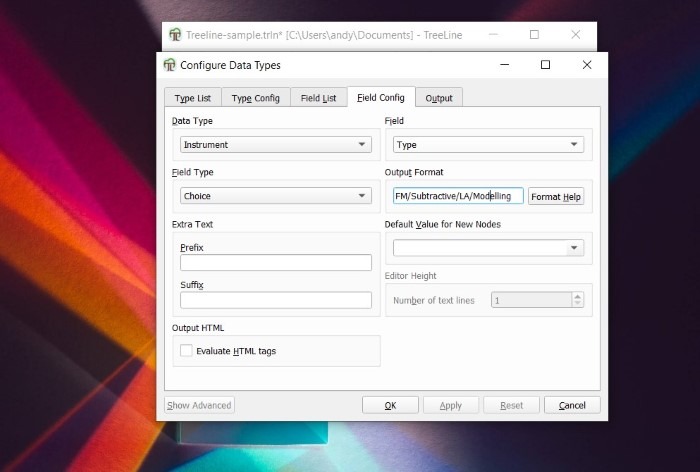Open the Data Type dropdown showing Instrument

click(276, 144)
